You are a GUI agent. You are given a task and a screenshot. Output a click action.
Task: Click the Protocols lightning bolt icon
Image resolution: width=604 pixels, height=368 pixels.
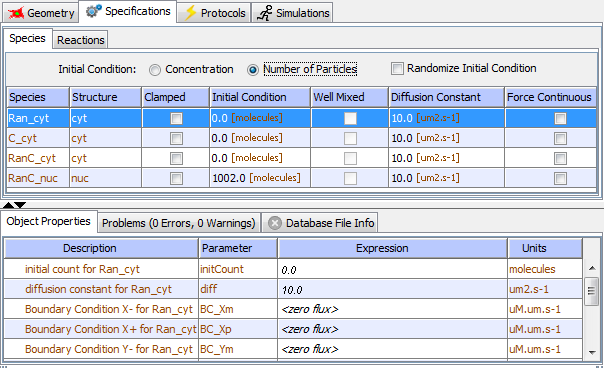(x=190, y=13)
